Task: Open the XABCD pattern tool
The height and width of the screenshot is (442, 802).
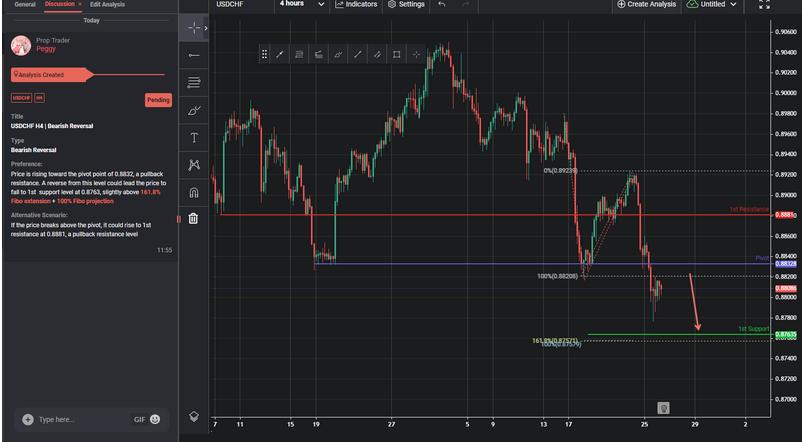Action: (x=194, y=165)
